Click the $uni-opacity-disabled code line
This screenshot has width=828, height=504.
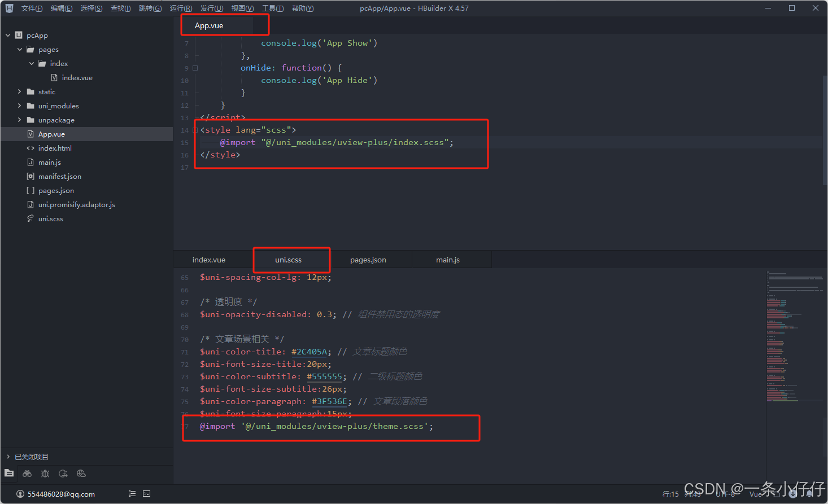[x=320, y=314]
